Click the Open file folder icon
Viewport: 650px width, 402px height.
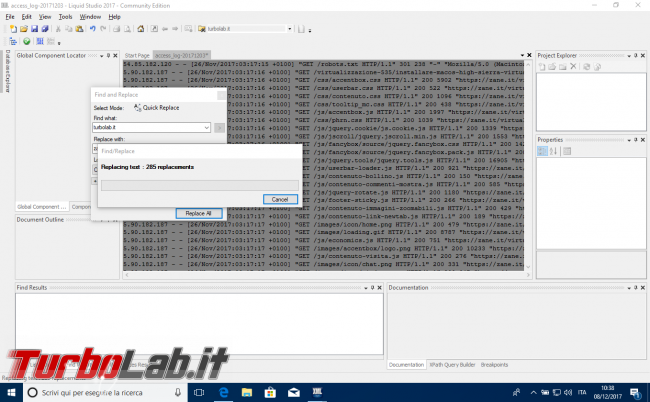(24, 29)
